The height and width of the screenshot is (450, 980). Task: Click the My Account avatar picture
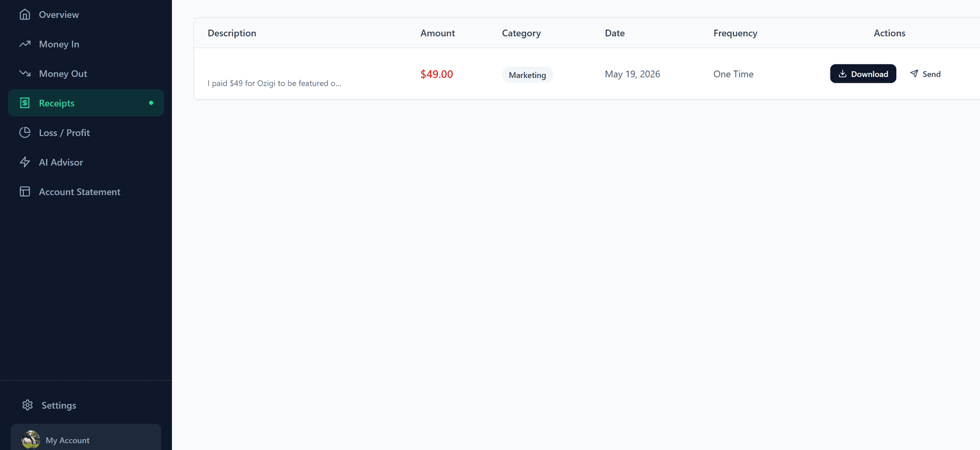[31, 440]
